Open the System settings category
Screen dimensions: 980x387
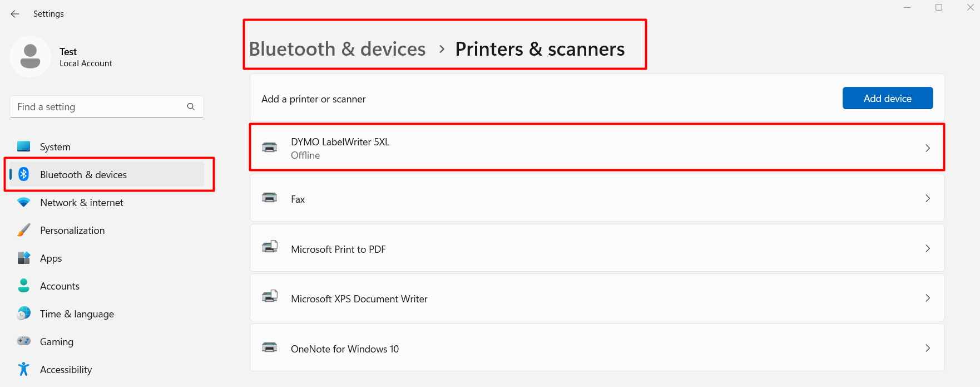[x=55, y=147]
